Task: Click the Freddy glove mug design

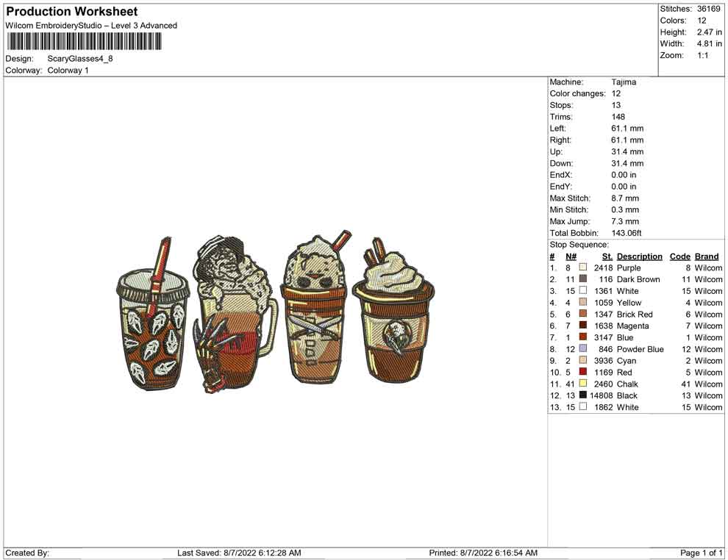Action: point(235,315)
